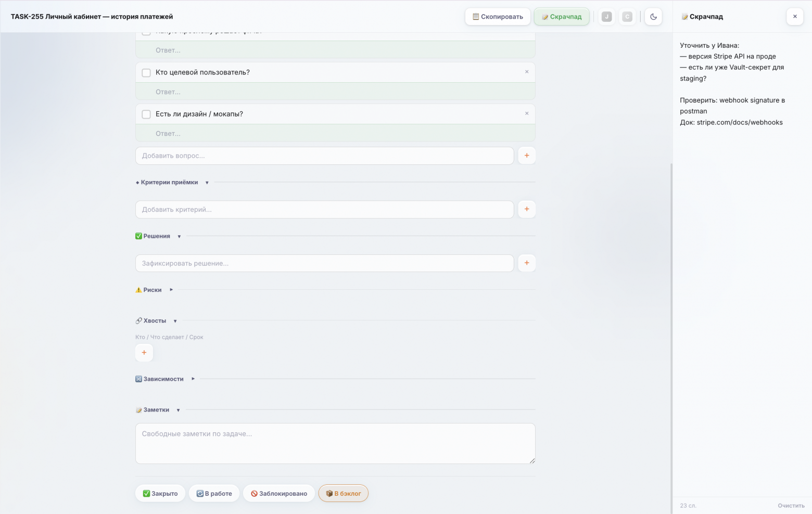Add question with plus next to Добавить вопрос
This screenshot has height=514, width=812.
527,156
